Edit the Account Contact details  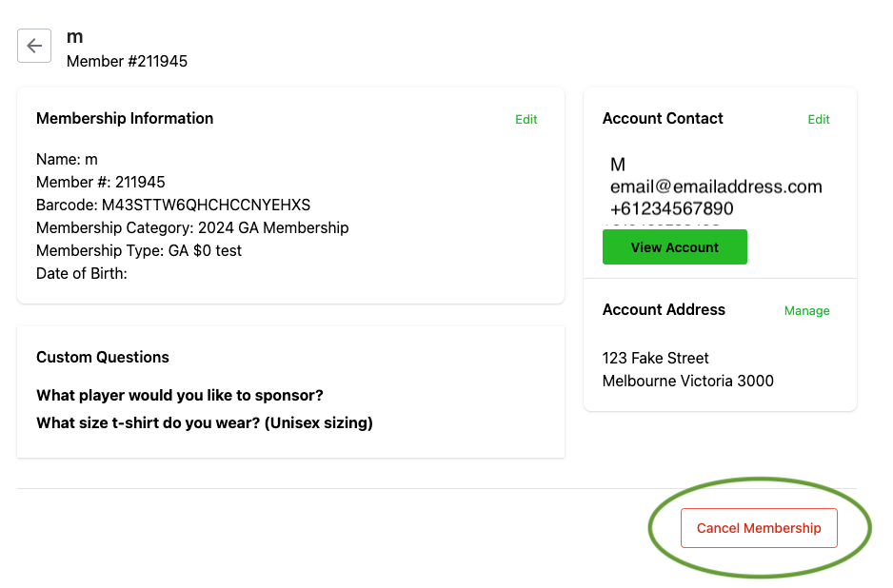click(x=819, y=120)
